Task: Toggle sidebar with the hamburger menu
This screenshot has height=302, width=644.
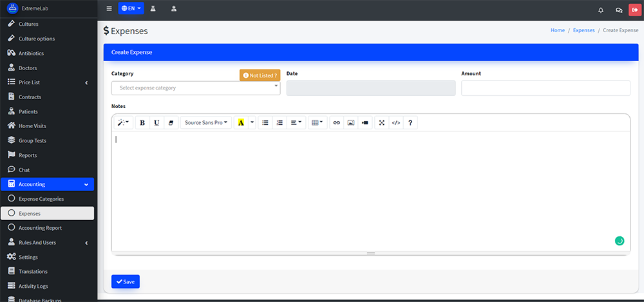Action: tap(109, 9)
